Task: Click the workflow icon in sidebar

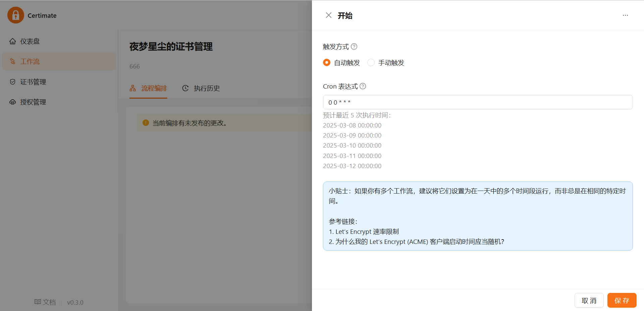Action: 13,61
